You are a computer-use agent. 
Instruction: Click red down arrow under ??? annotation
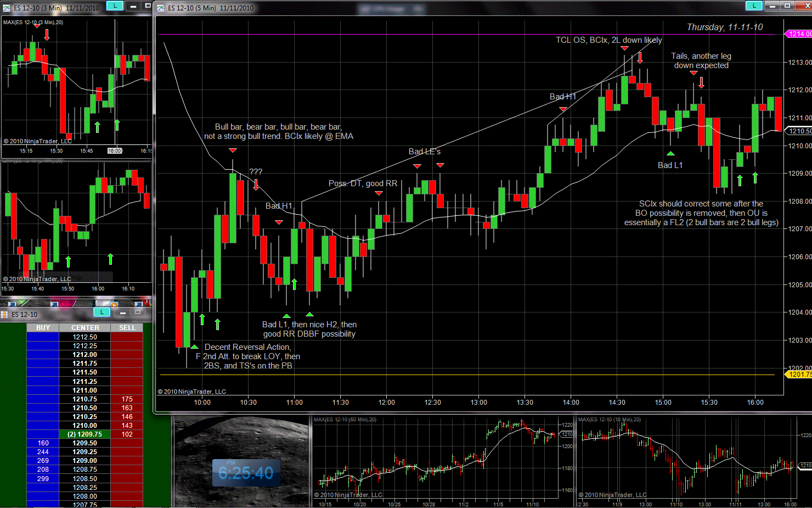[x=256, y=185]
